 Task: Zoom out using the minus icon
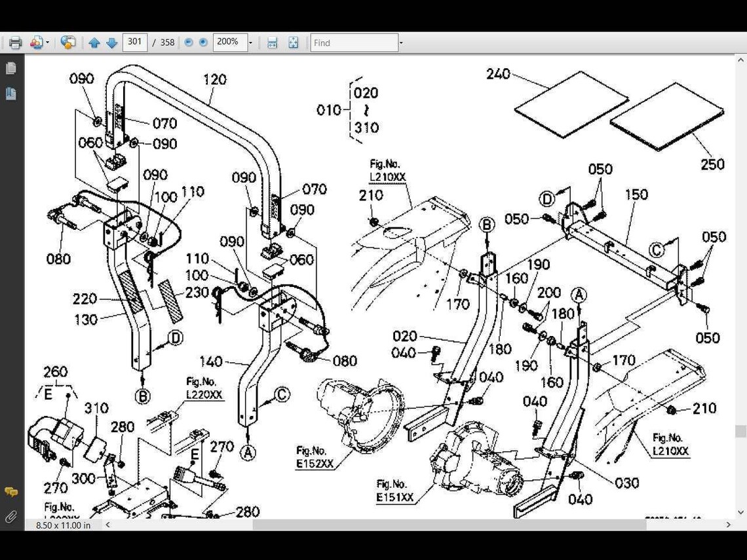[189, 42]
